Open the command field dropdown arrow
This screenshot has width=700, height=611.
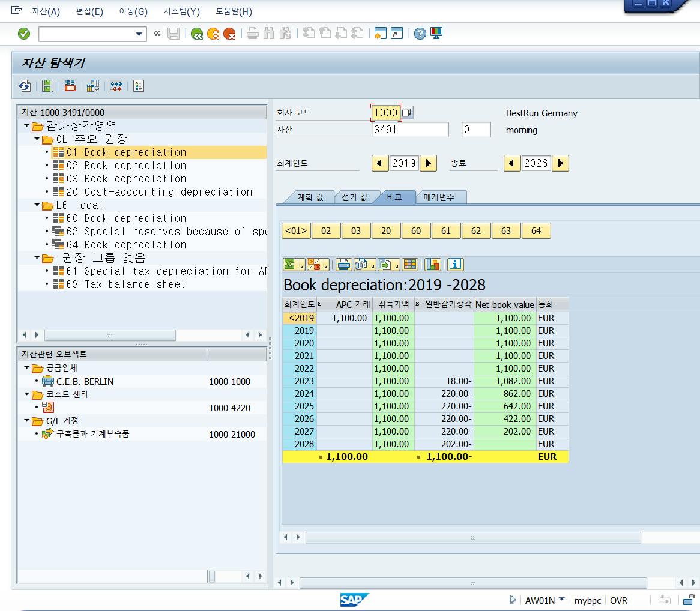coord(139,34)
